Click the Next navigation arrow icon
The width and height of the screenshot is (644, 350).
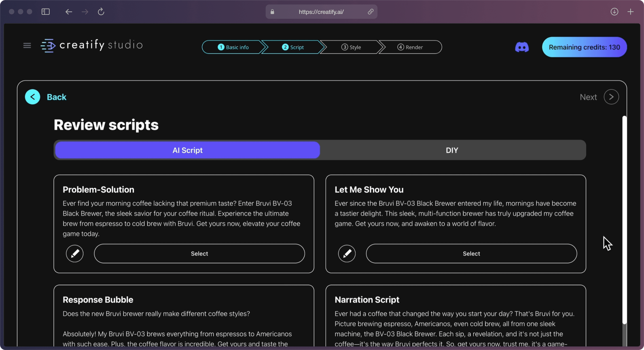pyautogui.click(x=611, y=96)
